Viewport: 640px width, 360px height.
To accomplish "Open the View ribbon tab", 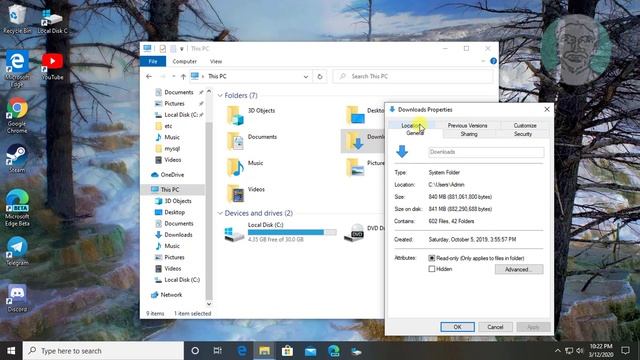I will [216, 61].
